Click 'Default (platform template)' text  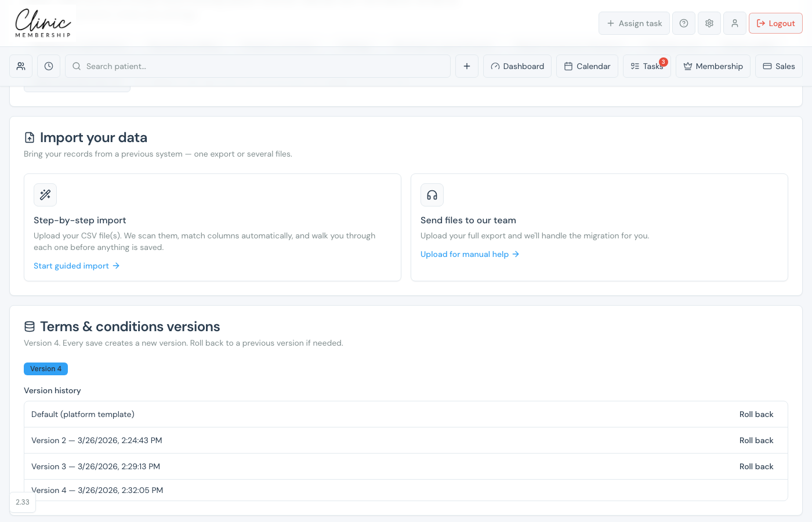click(x=83, y=414)
